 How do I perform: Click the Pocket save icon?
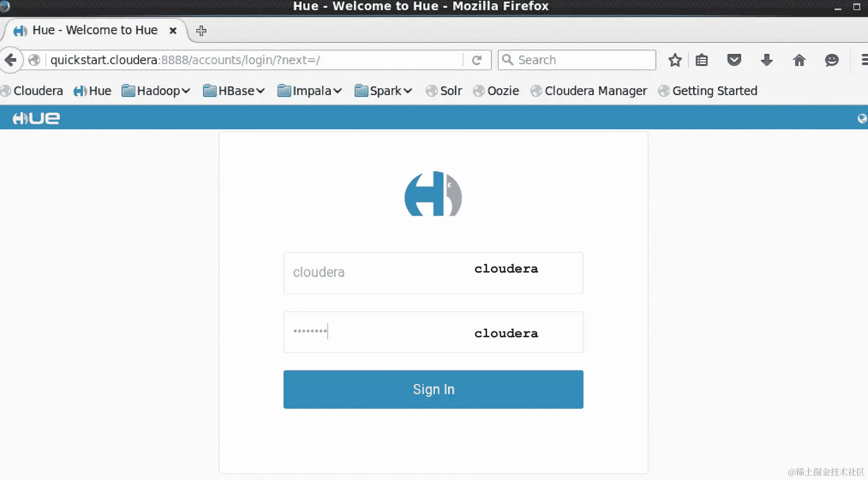[x=734, y=60]
